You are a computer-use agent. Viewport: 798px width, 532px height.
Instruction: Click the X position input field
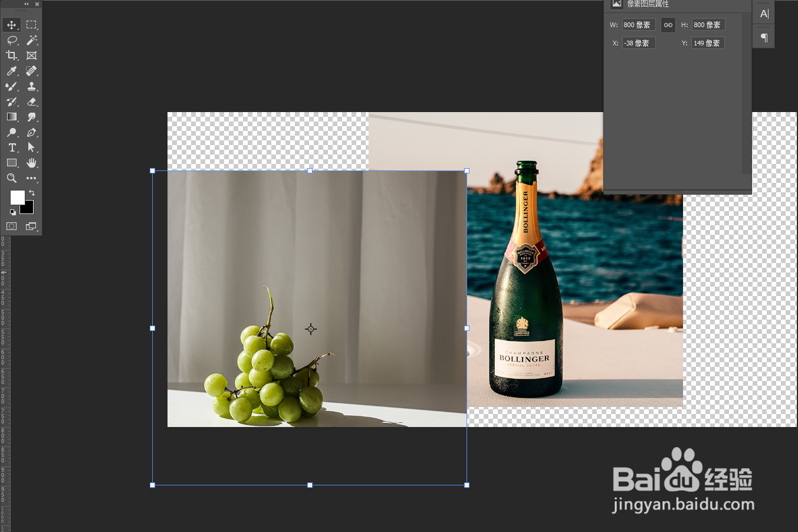[639, 43]
